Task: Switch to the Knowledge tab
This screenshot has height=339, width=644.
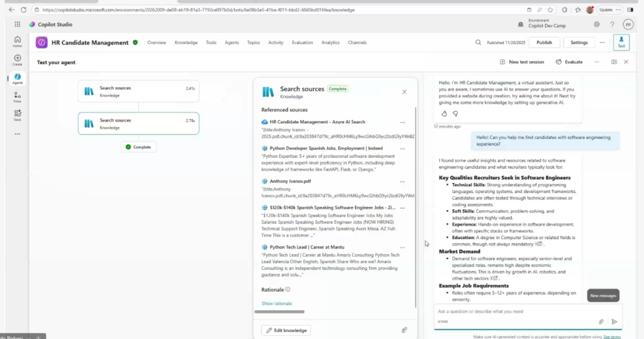Action: pos(186,43)
